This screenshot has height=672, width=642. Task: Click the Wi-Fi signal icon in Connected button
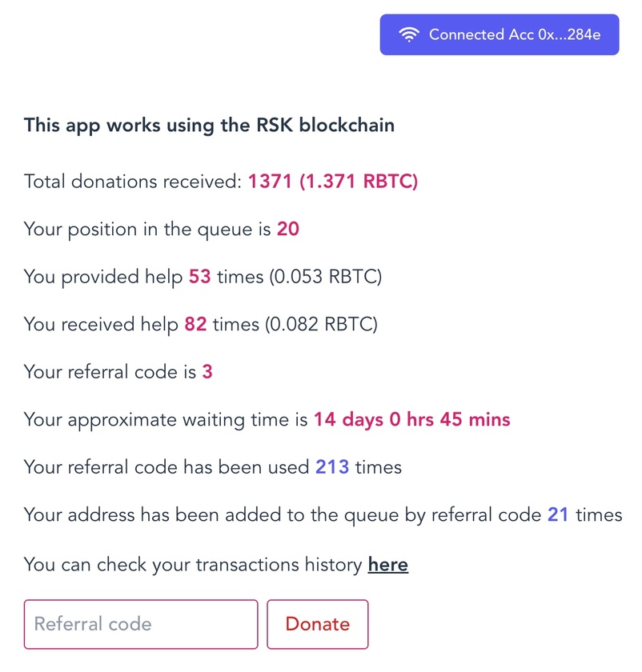(x=409, y=34)
